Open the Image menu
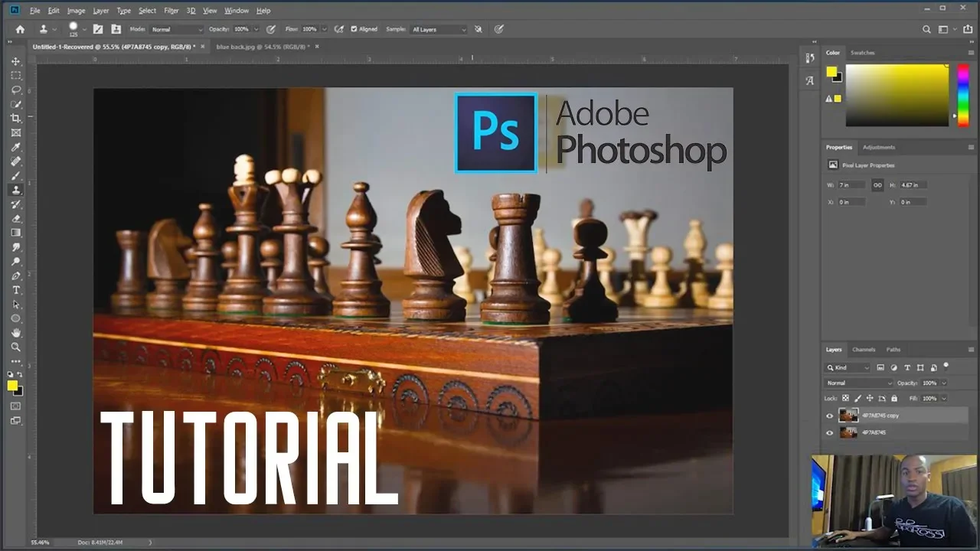This screenshot has width=980, height=551. pos(76,11)
